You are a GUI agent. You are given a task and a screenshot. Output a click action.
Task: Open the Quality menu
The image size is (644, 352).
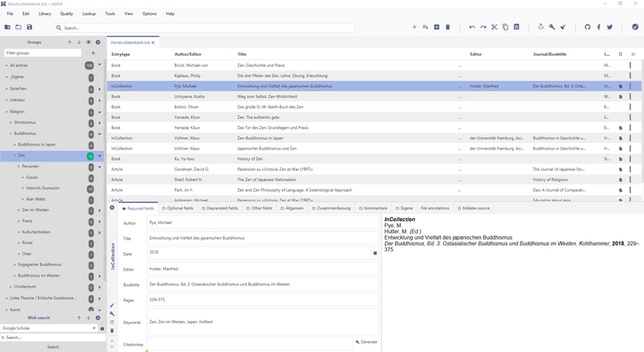tap(67, 14)
